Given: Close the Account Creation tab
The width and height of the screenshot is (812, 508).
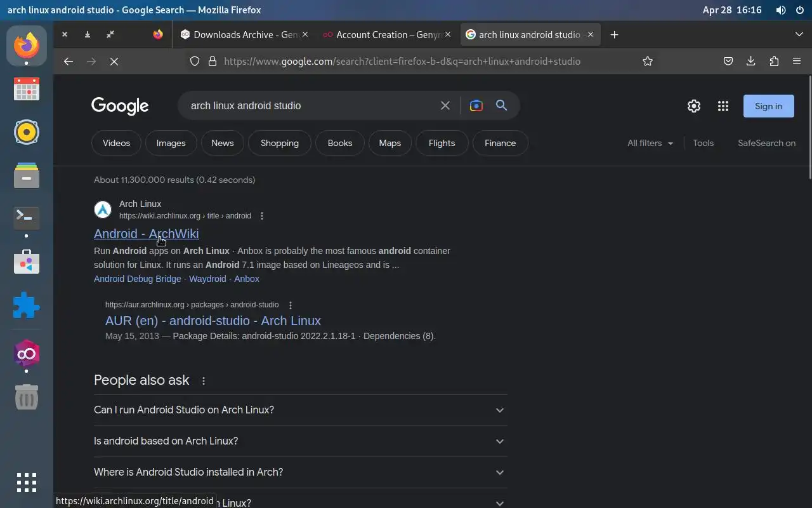Looking at the screenshot, I should (448, 35).
